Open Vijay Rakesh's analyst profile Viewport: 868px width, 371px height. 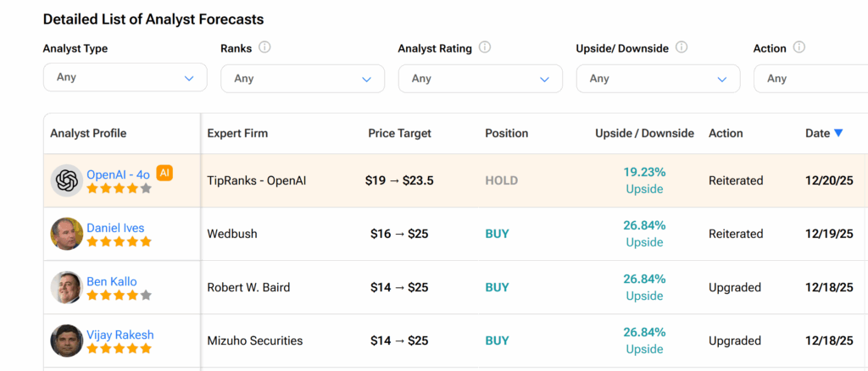(x=120, y=335)
